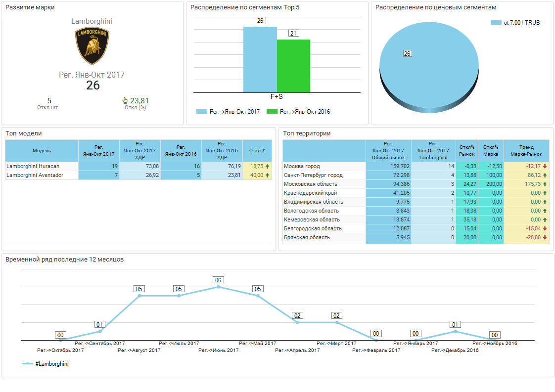
Task: Click Московская область territory name
Action: [311, 184]
